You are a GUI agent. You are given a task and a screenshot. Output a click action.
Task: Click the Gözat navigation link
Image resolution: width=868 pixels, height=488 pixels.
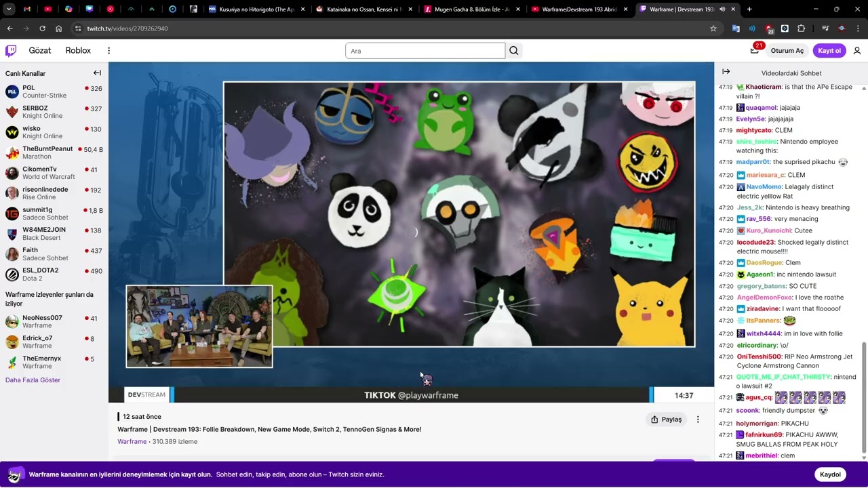tap(40, 51)
